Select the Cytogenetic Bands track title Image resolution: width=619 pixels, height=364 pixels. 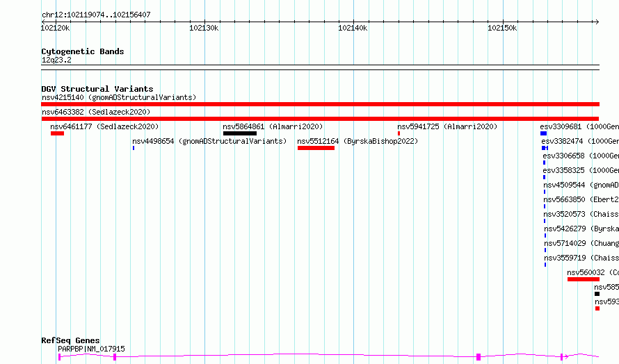tap(83, 51)
